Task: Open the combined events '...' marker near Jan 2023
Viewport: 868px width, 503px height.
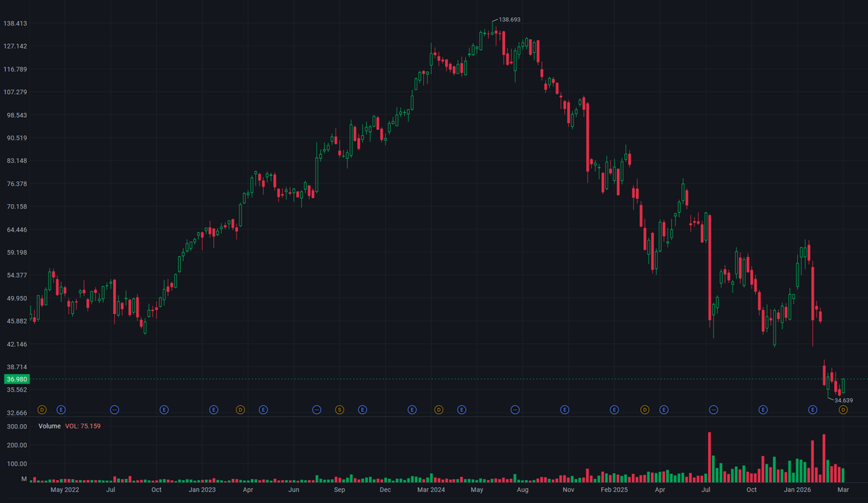Action: coord(113,410)
